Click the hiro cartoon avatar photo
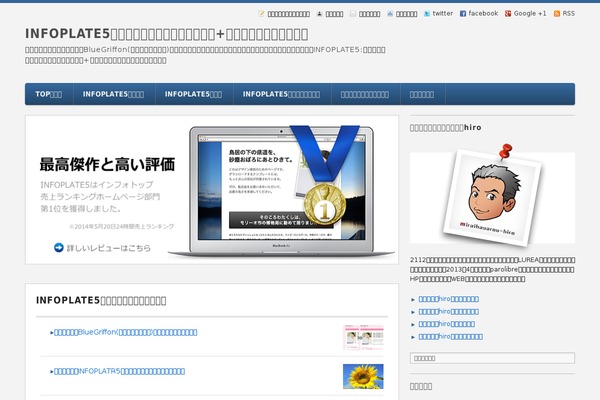This screenshot has width=600, height=400. coord(492,198)
